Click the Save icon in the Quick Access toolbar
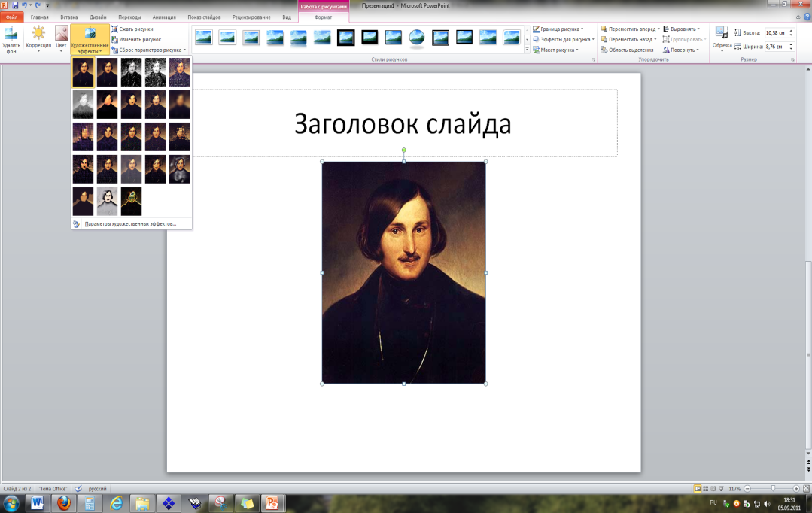The image size is (812, 513). point(14,5)
